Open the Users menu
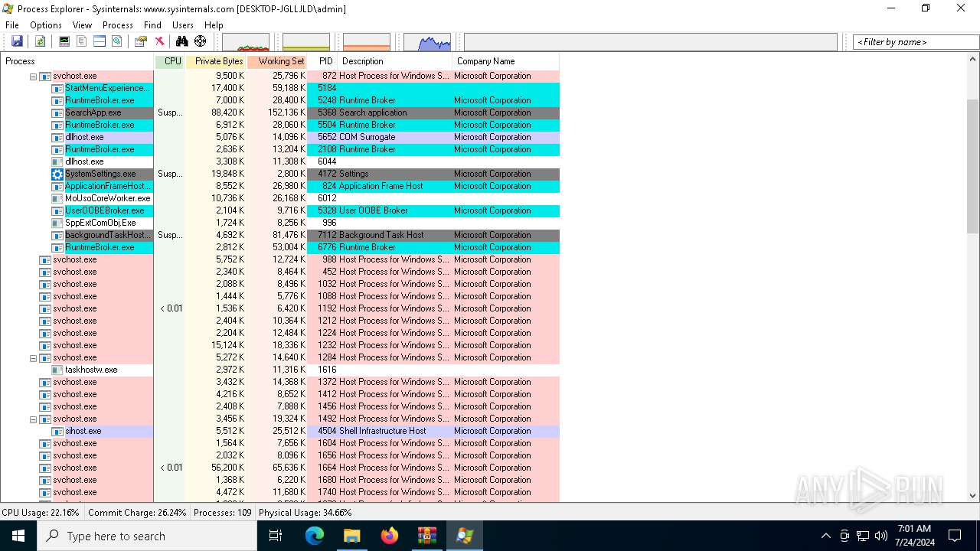This screenshot has width=980, height=551. (183, 25)
